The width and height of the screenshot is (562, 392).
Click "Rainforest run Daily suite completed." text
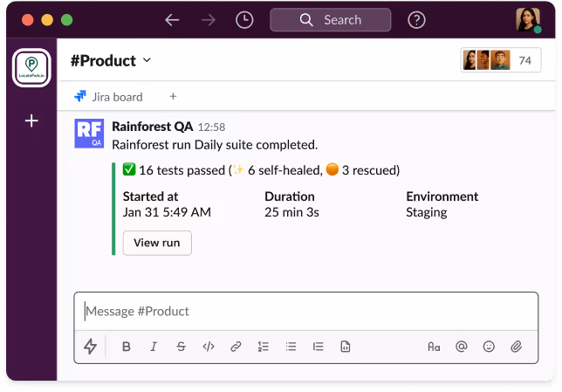pos(215,145)
